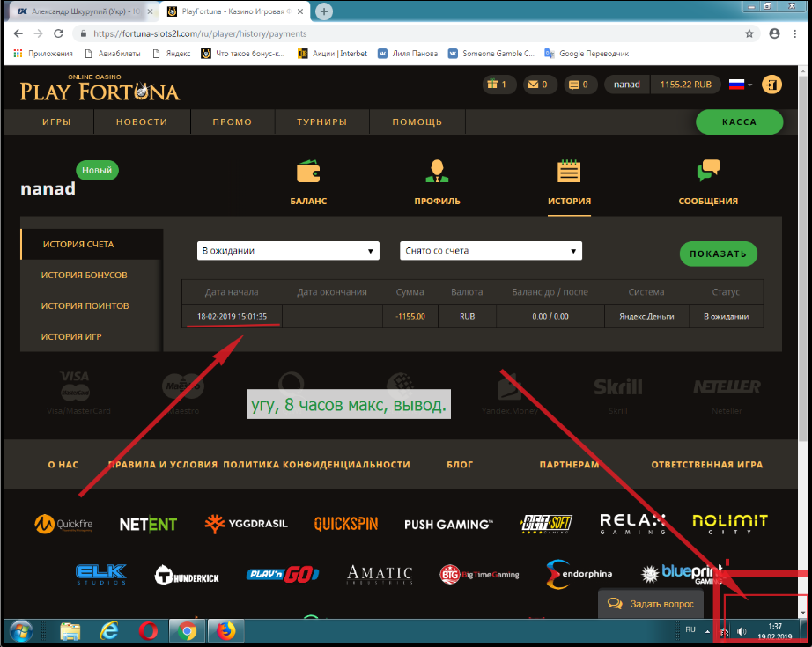The height and width of the screenshot is (647, 812).
Task: Click the yellow logout icon
Action: (x=771, y=85)
